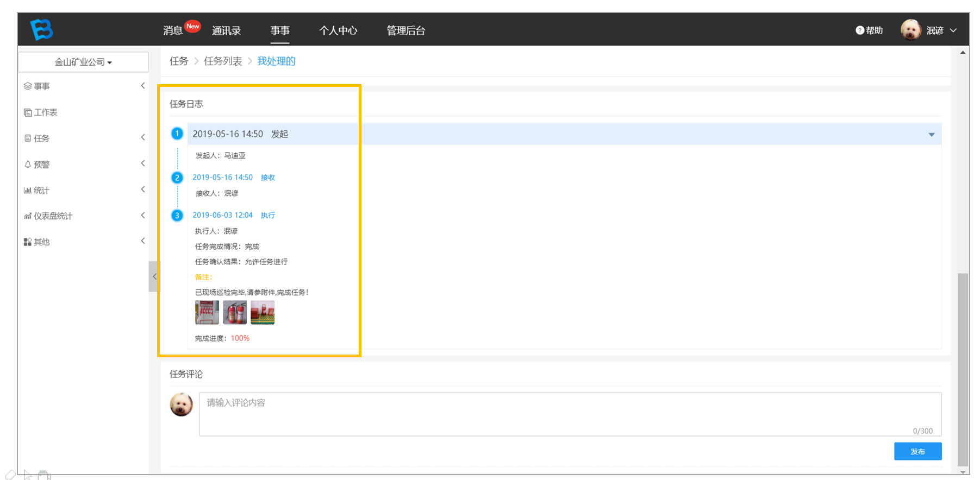Open the 管理后台 menu tab
The height and width of the screenshot is (480, 980).
(405, 30)
